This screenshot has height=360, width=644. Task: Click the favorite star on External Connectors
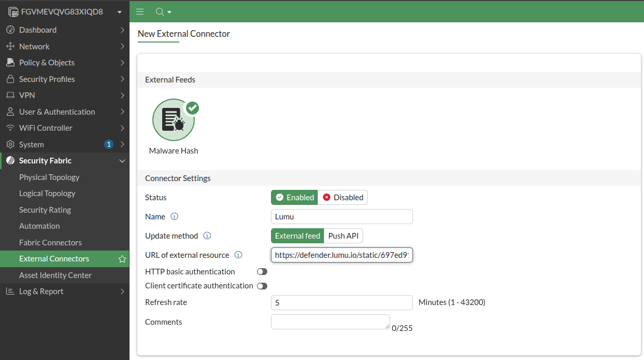pos(122,259)
